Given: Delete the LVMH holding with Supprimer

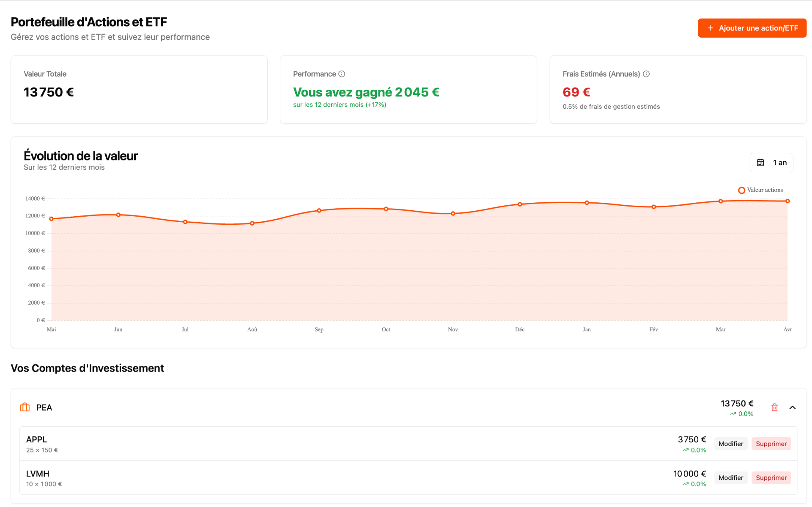Looking at the screenshot, I should point(771,477).
